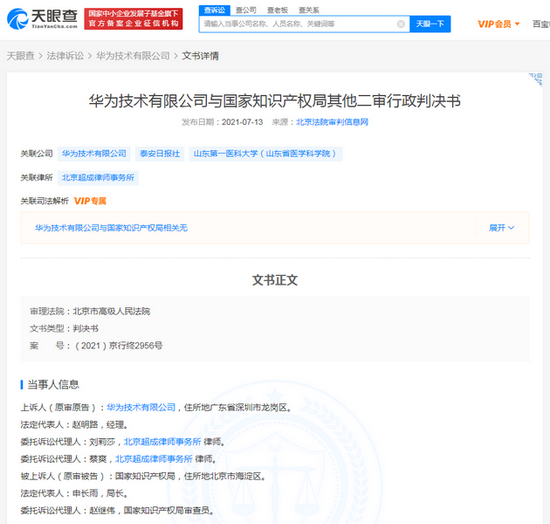The image size is (550, 524).
Task: Open 华为技术有限公司 link in the 上诉人 line
Action: [141, 407]
